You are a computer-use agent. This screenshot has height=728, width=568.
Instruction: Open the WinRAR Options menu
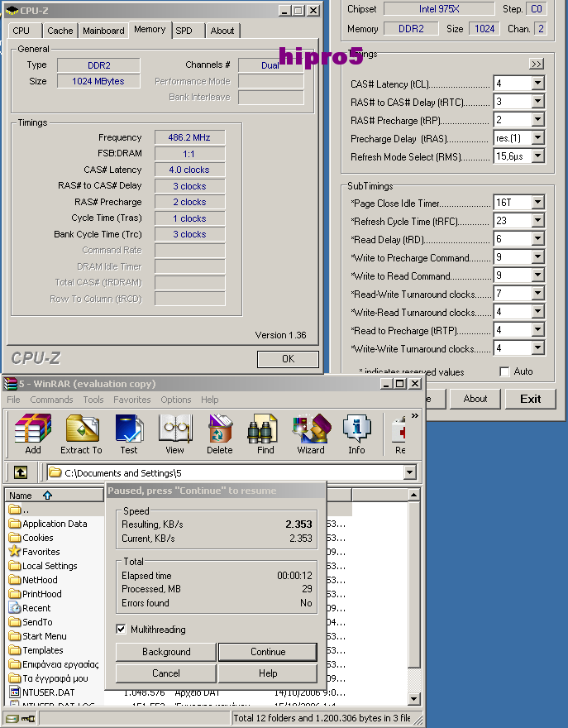[176, 400]
